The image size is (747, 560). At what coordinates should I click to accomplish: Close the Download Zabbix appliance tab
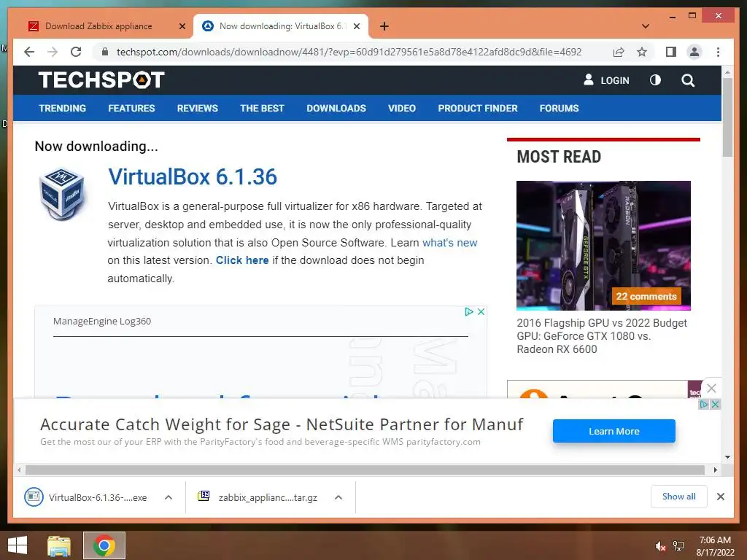click(x=182, y=26)
